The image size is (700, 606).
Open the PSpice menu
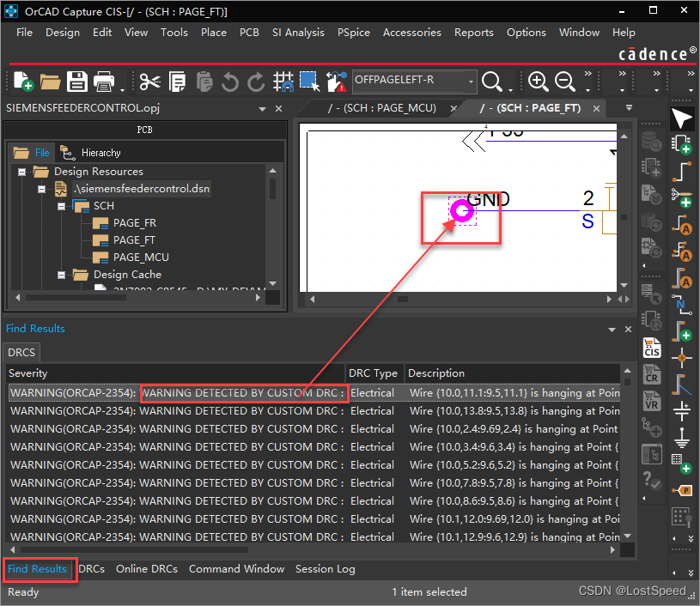point(354,32)
